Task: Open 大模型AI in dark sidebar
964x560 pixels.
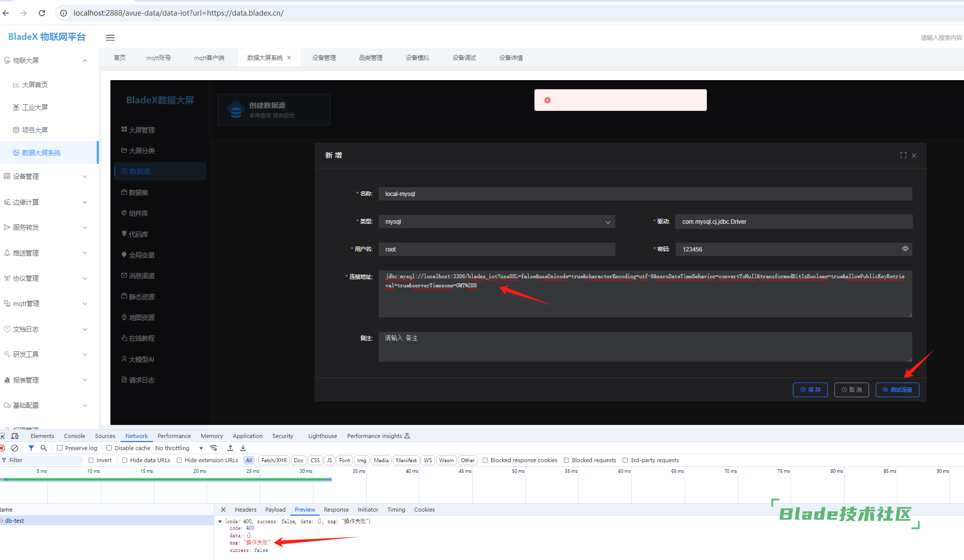Action: coord(138,359)
